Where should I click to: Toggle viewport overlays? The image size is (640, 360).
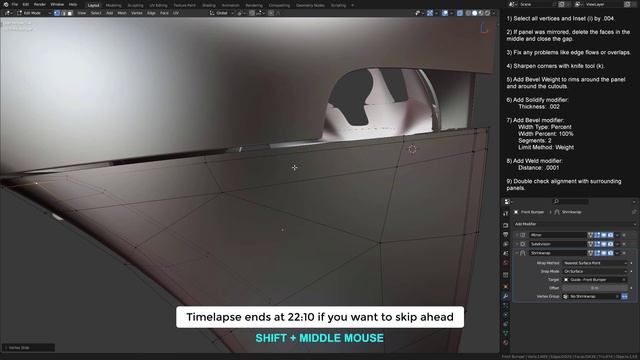tap(445, 13)
